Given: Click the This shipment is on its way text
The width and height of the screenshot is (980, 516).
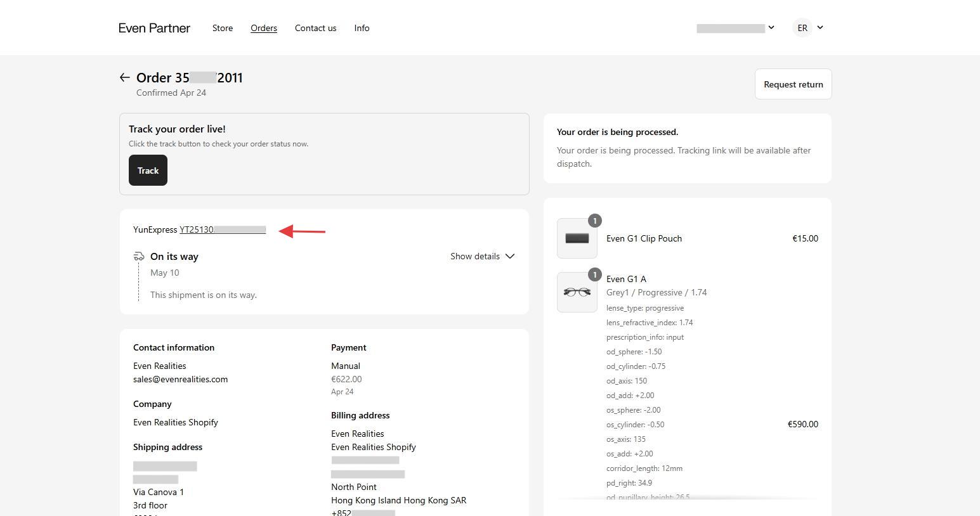Looking at the screenshot, I should 204,295.
